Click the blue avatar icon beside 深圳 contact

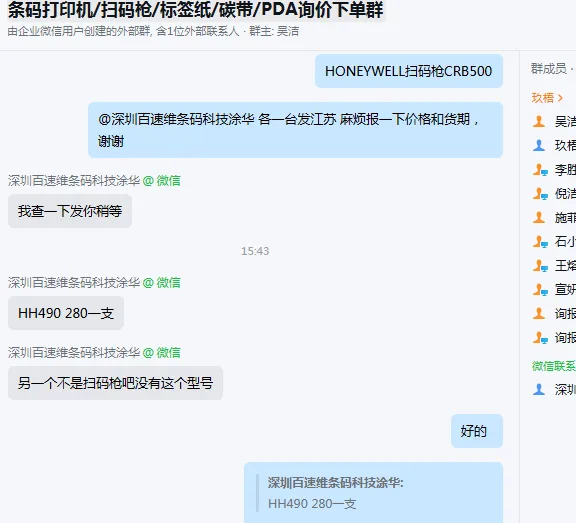(x=539, y=389)
